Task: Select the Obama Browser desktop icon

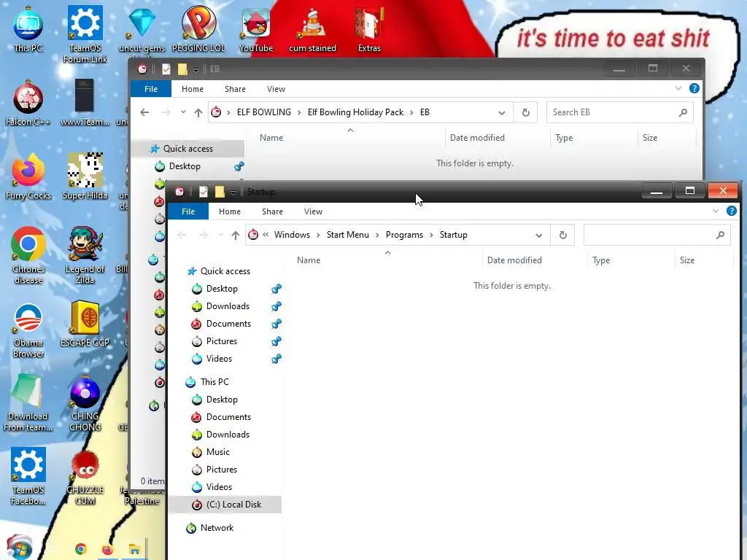Action: (28, 330)
